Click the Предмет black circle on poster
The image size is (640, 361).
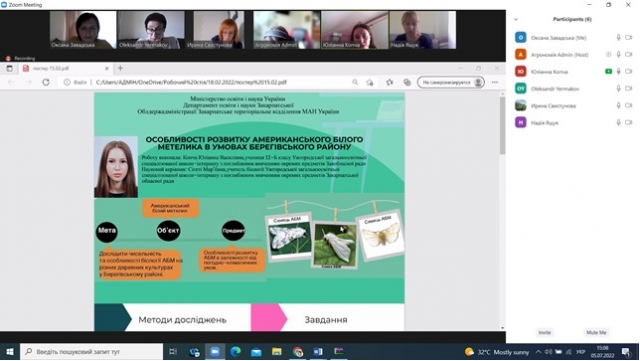(233, 231)
